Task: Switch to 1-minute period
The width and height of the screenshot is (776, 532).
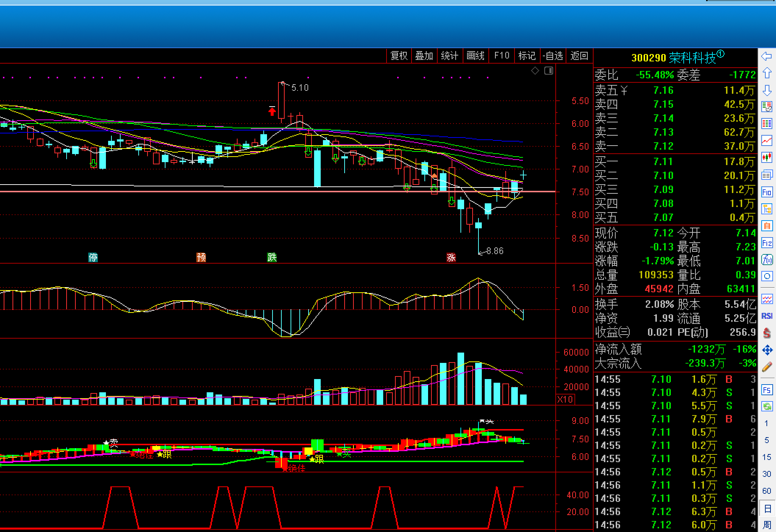Action: [x=767, y=424]
